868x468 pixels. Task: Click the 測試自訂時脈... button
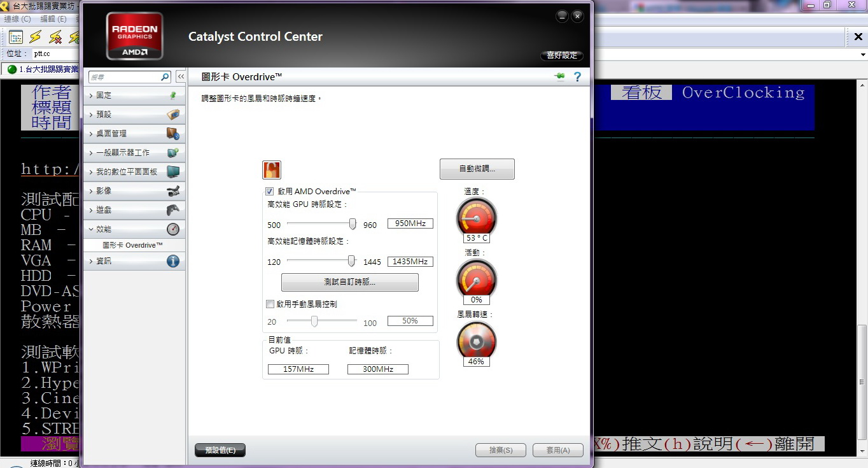(x=350, y=282)
